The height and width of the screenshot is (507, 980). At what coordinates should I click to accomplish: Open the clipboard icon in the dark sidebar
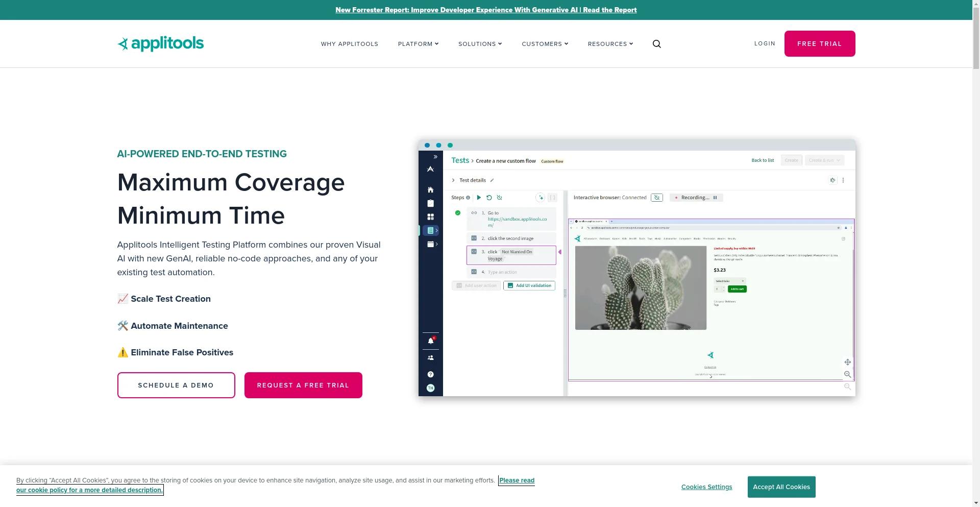[430, 203]
